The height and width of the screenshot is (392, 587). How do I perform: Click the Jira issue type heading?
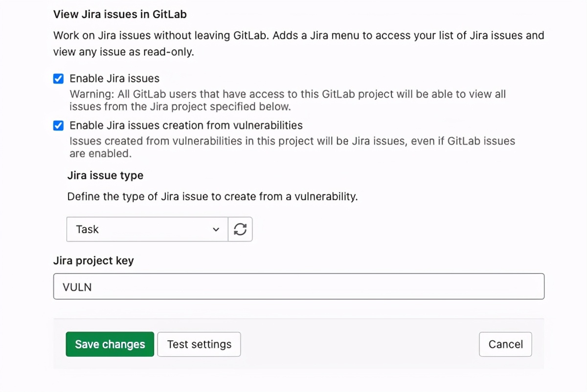click(105, 175)
